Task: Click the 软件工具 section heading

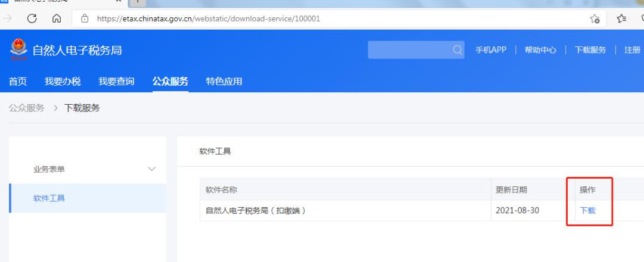Action: [215, 151]
